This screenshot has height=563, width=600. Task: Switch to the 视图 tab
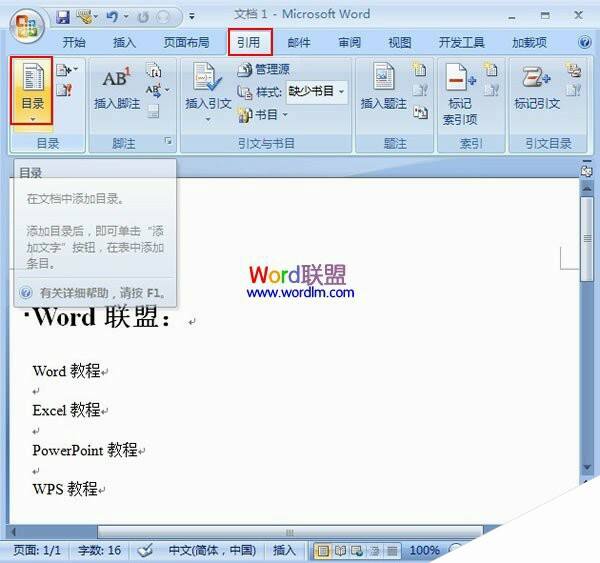click(400, 42)
